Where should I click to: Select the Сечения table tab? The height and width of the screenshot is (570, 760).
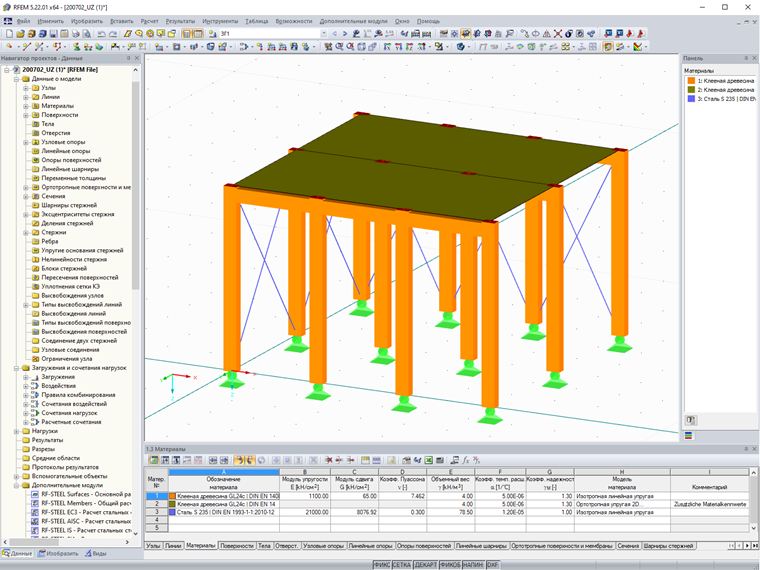click(x=628, y=546)
